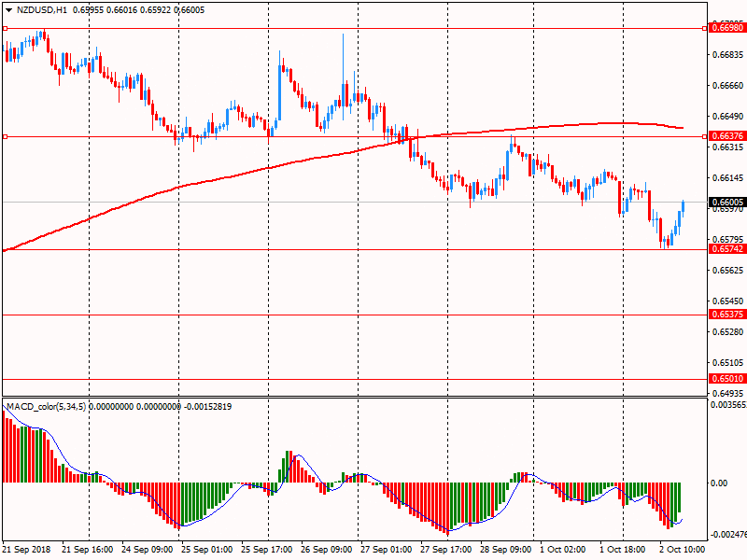Image resolution: width=747 pixels, height=560 pixels.
Task: Click the 27 Sep 01:00 time label
Action: click(387, 550)
